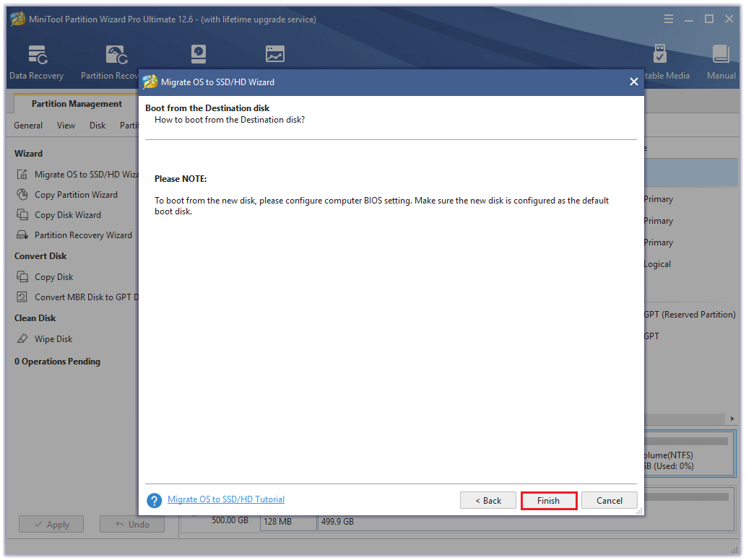Click the Convert MBR Disk to GPT icon

22,297
